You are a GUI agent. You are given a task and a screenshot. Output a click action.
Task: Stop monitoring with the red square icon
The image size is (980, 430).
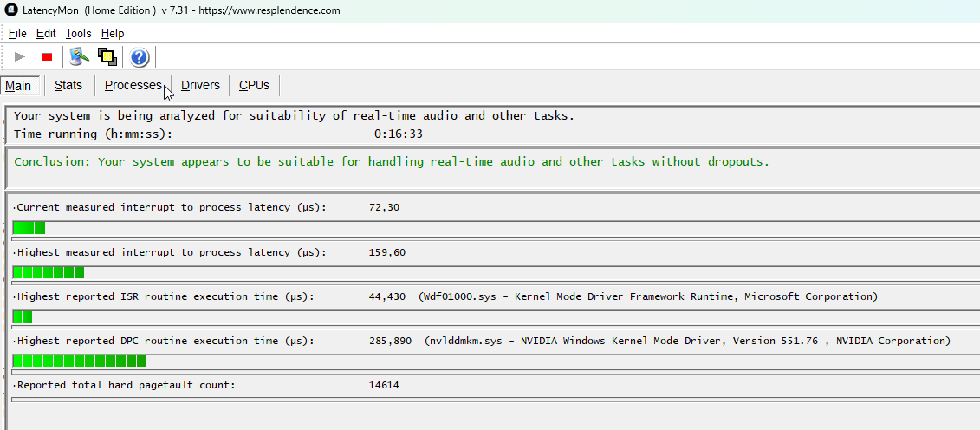(x=47, y=57)
